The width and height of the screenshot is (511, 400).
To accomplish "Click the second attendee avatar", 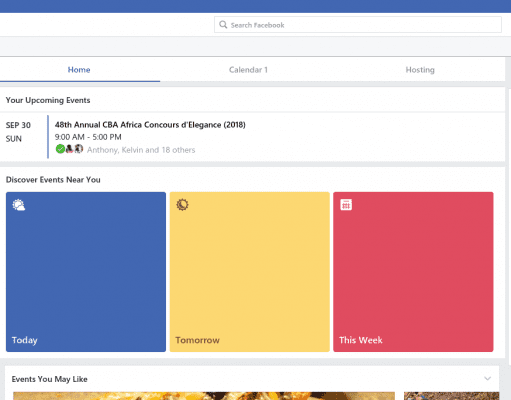I will coord(69,149).
